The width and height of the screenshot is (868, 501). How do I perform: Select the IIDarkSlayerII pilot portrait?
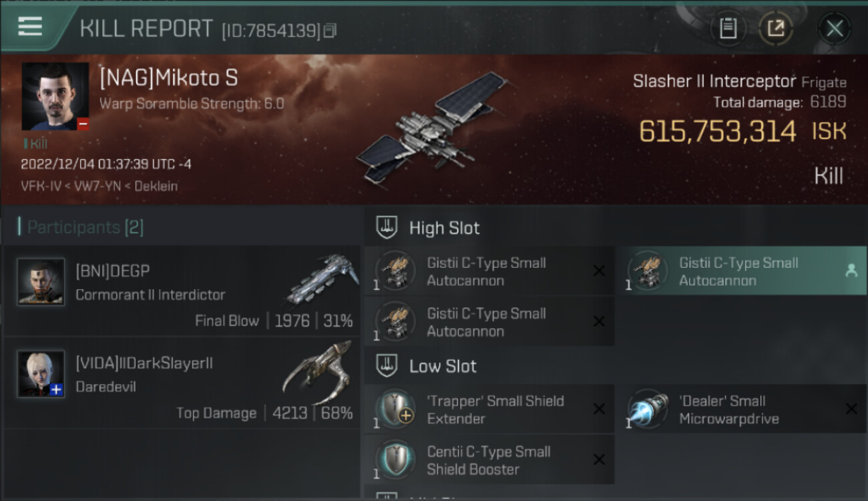(41, 374)
